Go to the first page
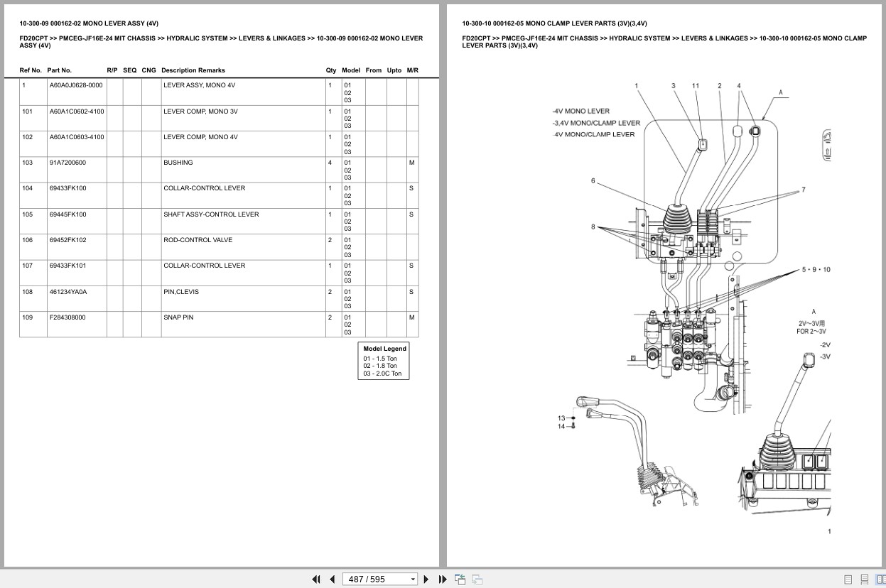Viewport: 886px width, 588px height. pyautogui.click(x=316, y=579)
